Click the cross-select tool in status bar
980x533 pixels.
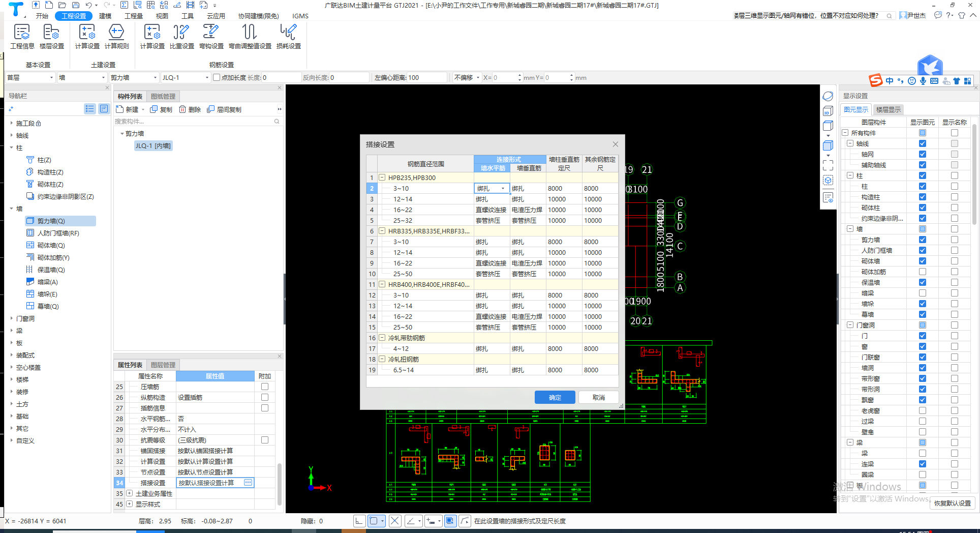(395, 521)
